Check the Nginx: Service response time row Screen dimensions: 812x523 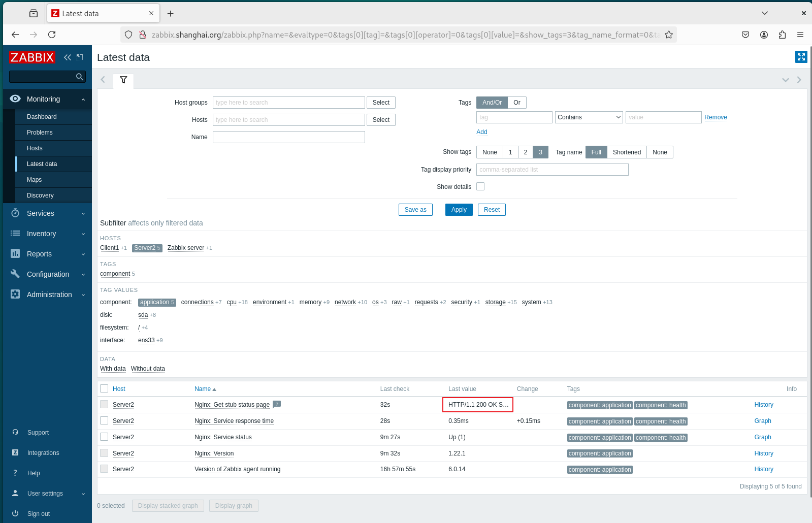tap(104, 420)
